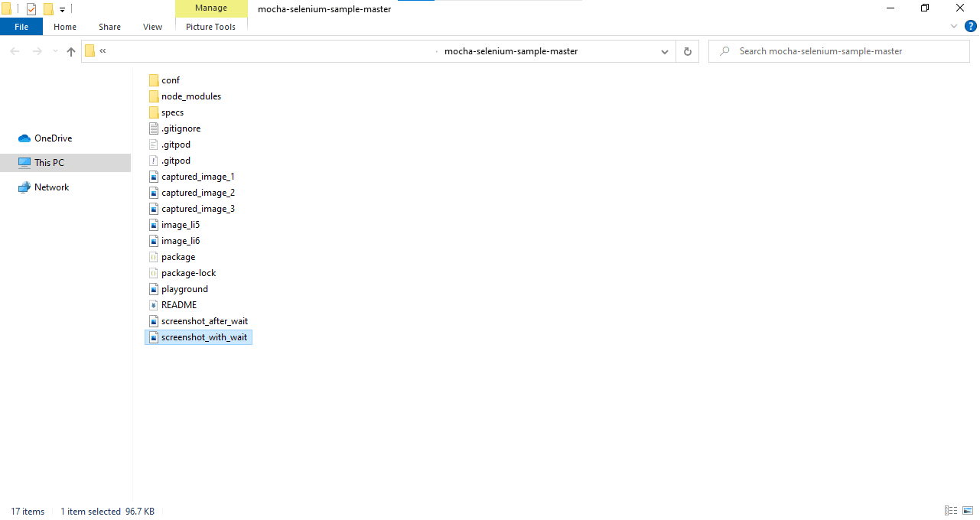Select the README file
The width and height of the screenshot is (980, 520).
[x=179, y=304]
